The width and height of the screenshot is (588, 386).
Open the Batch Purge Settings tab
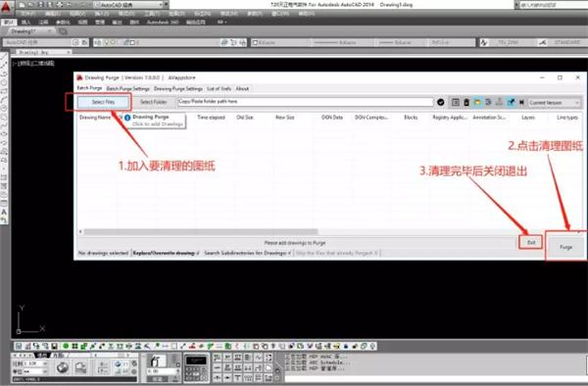pyautogui.click(x=127, y=89)
